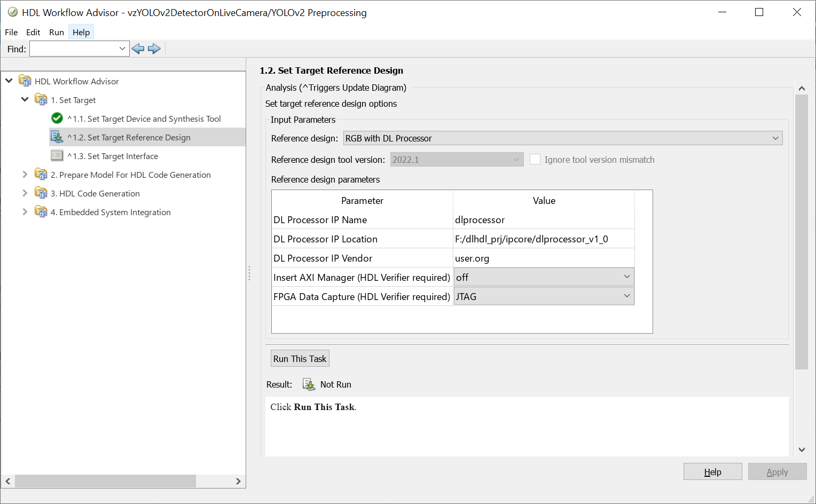Click the DL Processor IP Name value field

click(x=543, y=220)
